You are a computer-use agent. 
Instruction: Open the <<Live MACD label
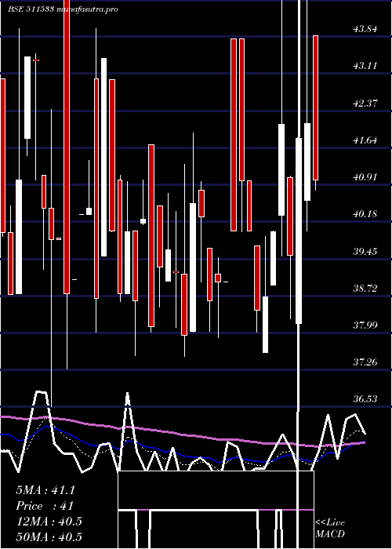click(330, 528)
